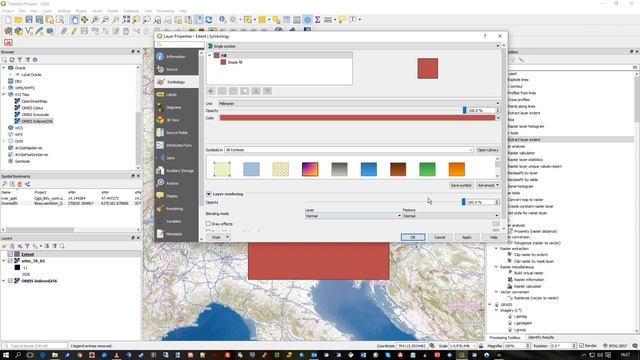Enable the Draw effects checkbox
The height and width of the screenshot is (360, 640).
pos(208,224)
